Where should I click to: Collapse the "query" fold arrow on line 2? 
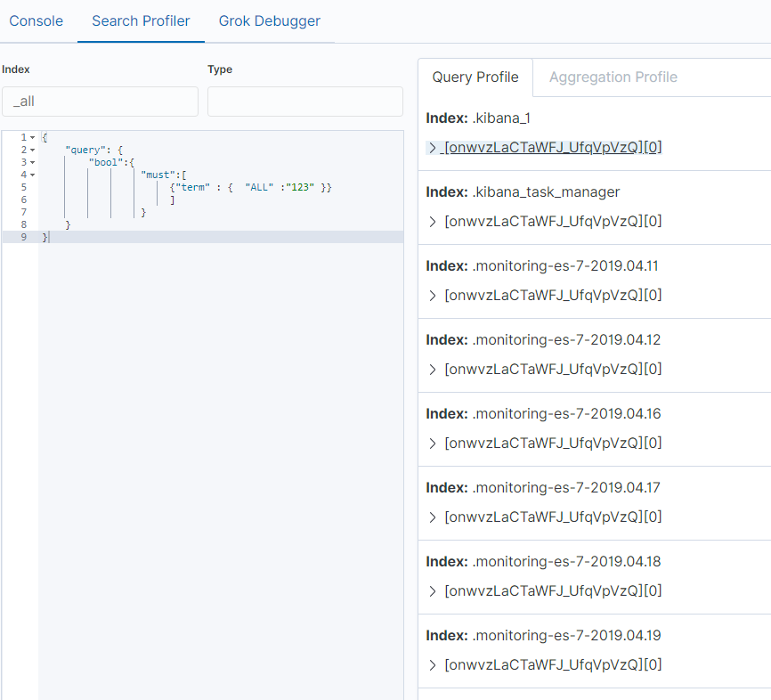coord(32,150)
